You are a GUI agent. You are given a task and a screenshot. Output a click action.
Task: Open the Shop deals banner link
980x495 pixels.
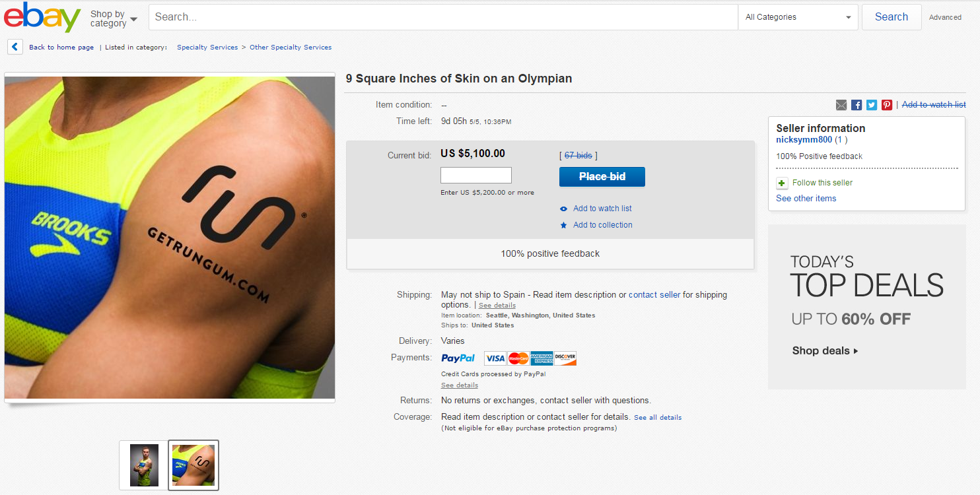click(825, 350)
